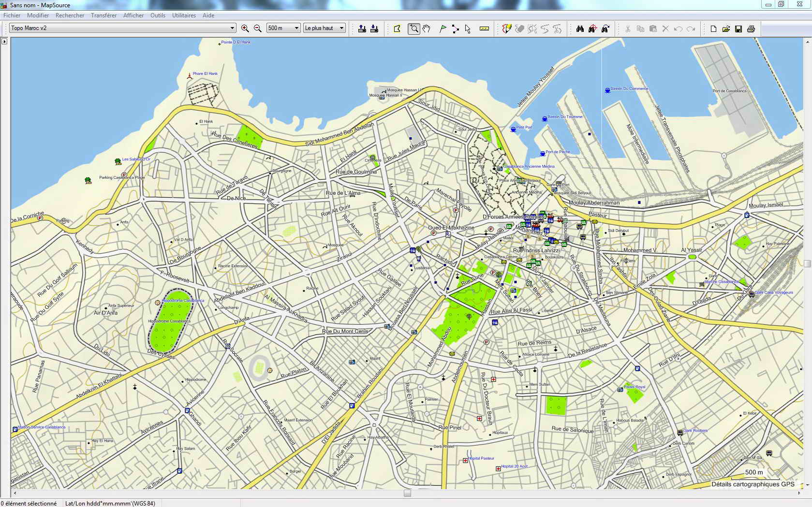This screenshot has height=507, width=812.
Task: Open the Aide menu
Action: tap(208, 15)
